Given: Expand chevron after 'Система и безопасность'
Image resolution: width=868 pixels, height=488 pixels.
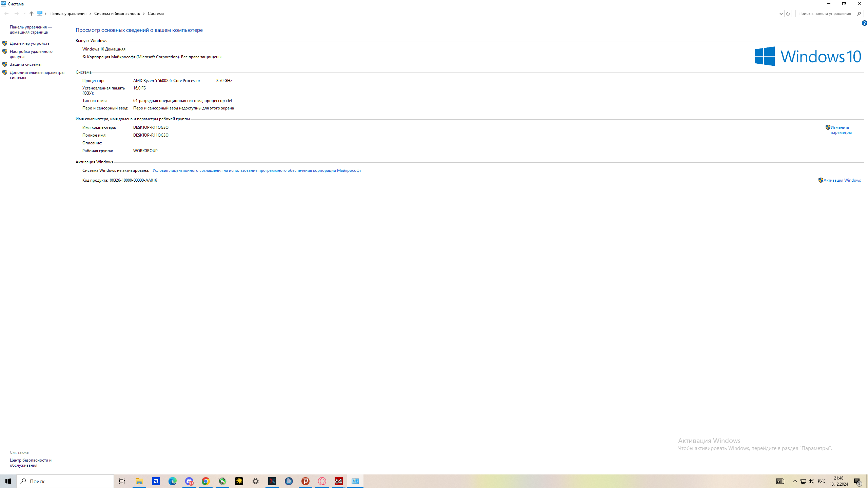Looking at the screenshot, I should tap(144, 14).
